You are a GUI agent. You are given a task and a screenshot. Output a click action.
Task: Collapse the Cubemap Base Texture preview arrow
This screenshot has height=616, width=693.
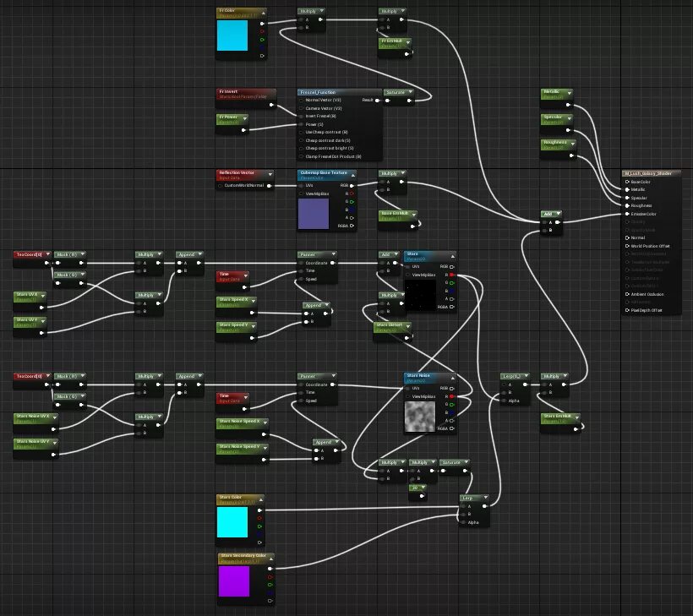352,175
